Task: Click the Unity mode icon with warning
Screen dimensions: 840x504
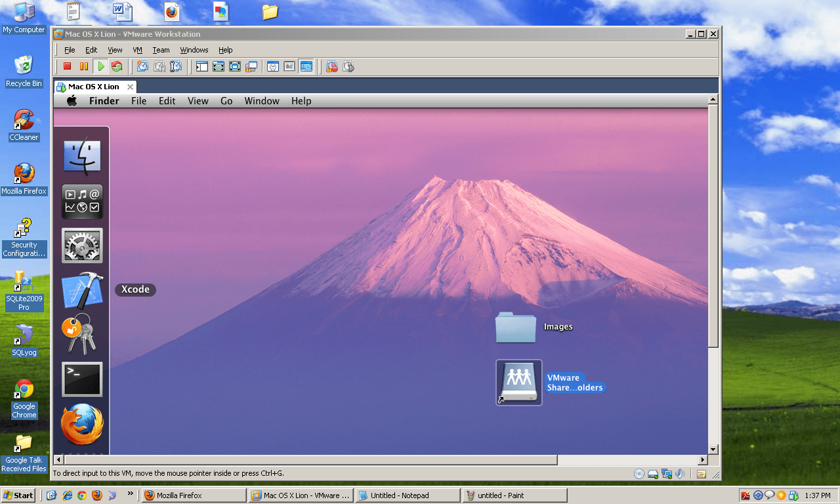Action: 251,66
